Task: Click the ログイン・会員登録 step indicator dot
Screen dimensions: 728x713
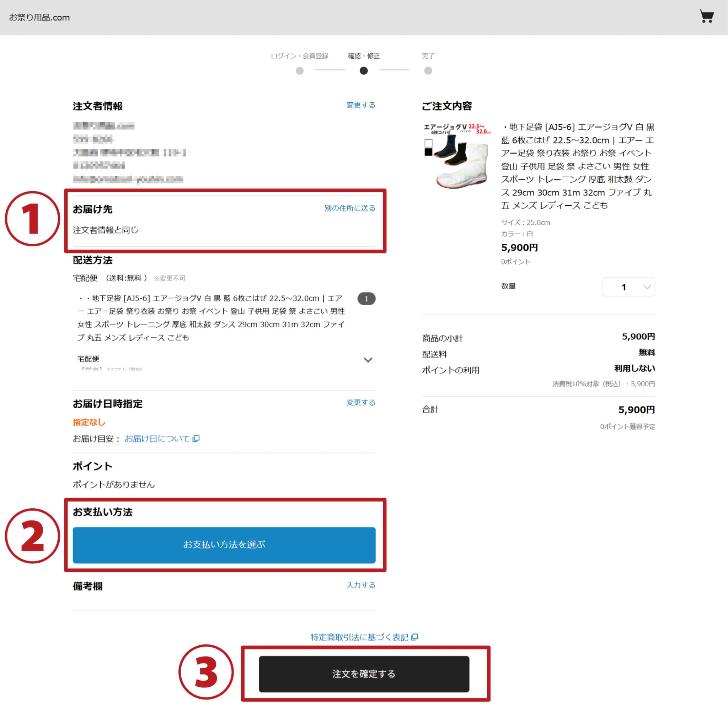Action: pos(299,70)
